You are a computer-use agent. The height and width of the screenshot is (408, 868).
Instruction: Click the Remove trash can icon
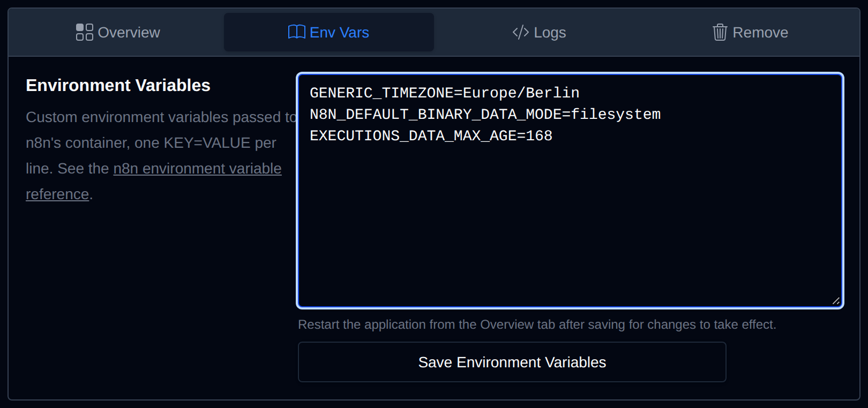click(720, 32)
